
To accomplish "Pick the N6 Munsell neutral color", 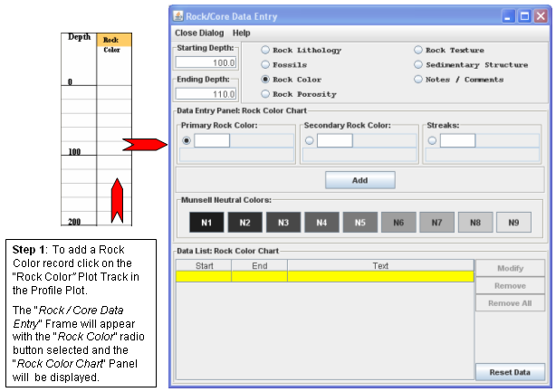I will click(x=398, y=223).
